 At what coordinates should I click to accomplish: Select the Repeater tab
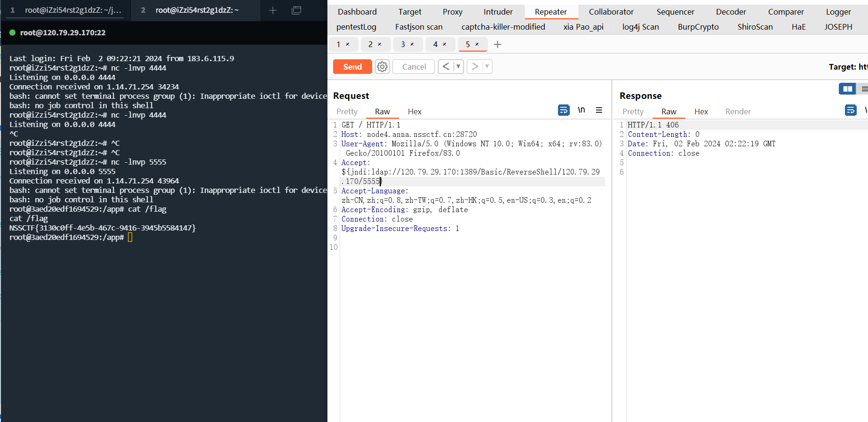click(550, 12)
